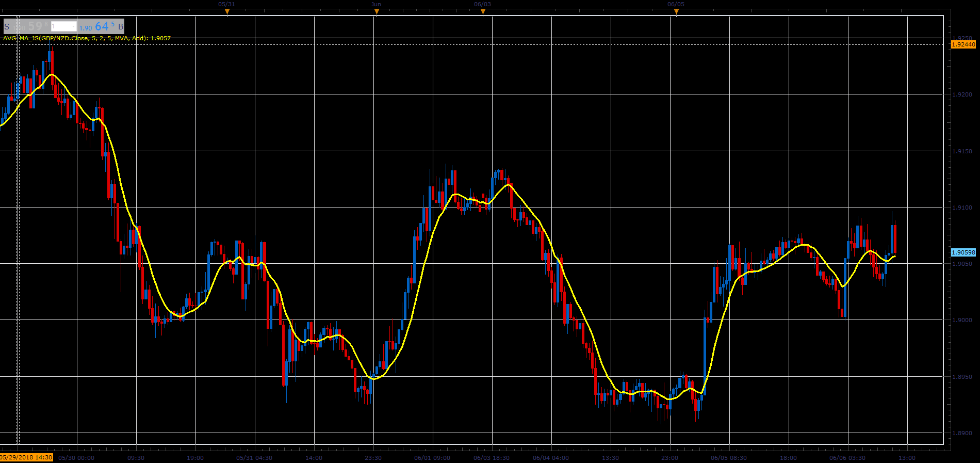Image resolution: width=980 pixels, height=463 pixels.
Task: Click the 1.8950 price axis label
Action: pyautogui.click(x=962, y=377)
